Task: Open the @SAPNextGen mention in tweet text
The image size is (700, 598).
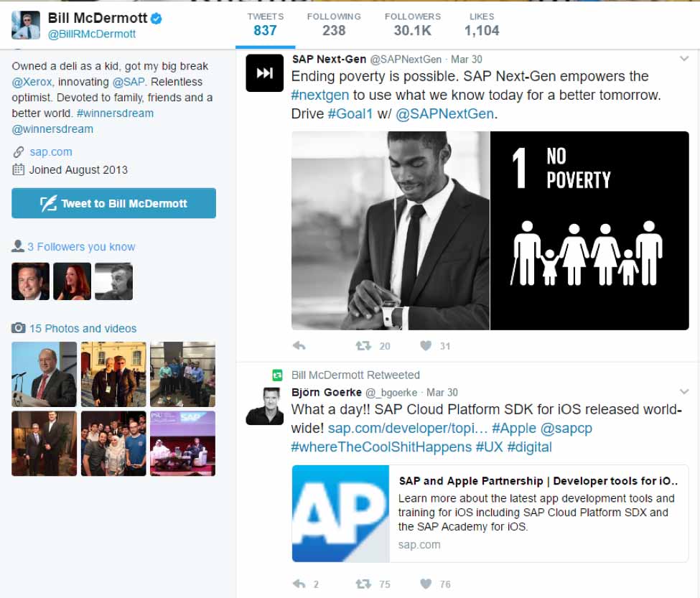Action: [x=444, y=114]
